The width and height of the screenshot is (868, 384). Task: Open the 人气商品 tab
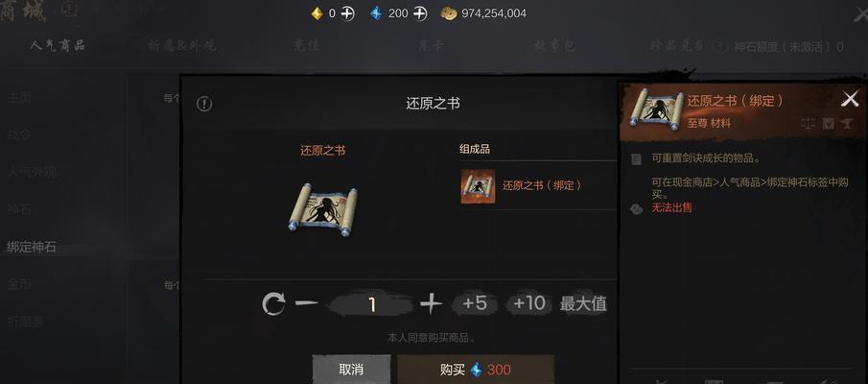pyautogui.click(x=58, y=45)
